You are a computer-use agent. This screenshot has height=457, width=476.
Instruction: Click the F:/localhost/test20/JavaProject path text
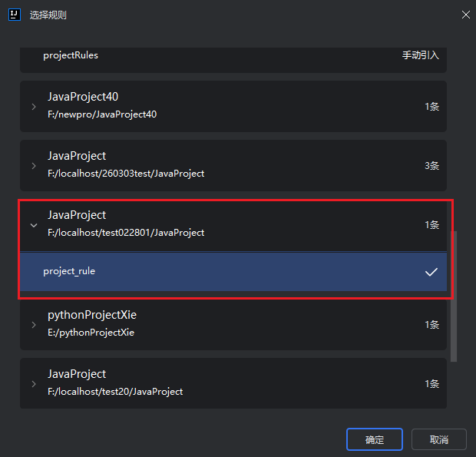(115, 391)
